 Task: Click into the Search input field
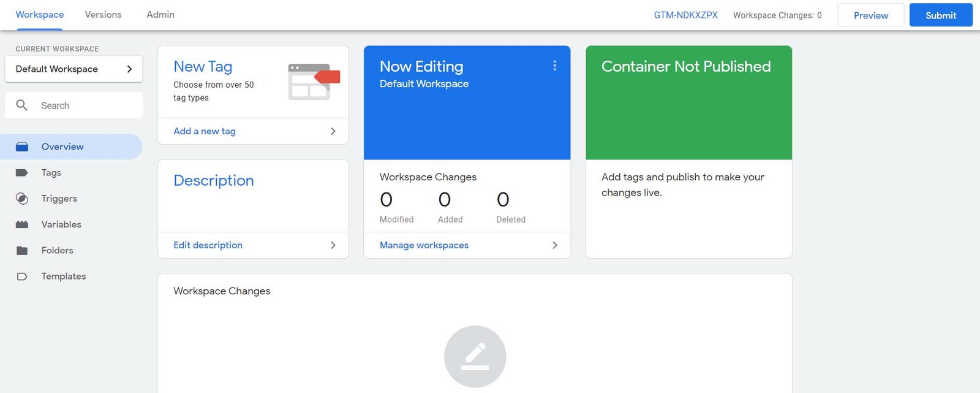tap(86, 105)
